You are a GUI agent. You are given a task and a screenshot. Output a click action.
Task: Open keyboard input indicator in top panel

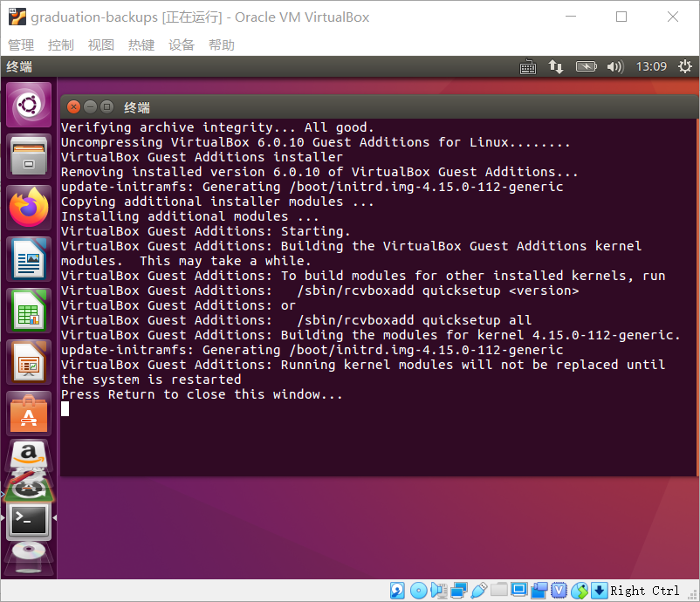pos(528,67)
